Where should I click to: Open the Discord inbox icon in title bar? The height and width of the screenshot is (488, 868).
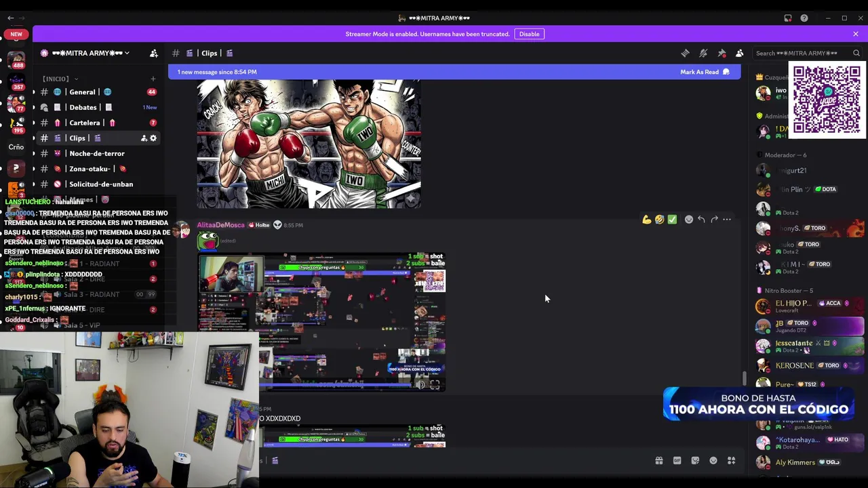pyautogui.click(x=788, y=18)
